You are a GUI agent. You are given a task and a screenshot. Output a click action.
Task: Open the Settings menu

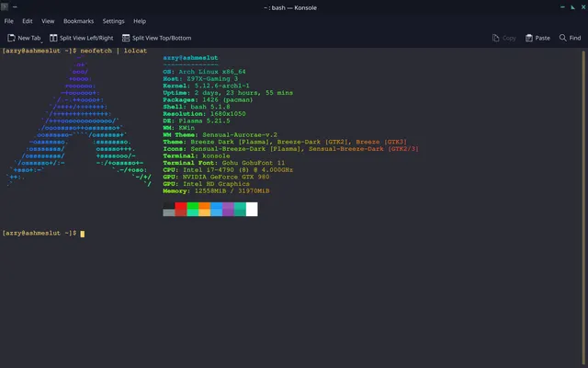tap(113, 21)
